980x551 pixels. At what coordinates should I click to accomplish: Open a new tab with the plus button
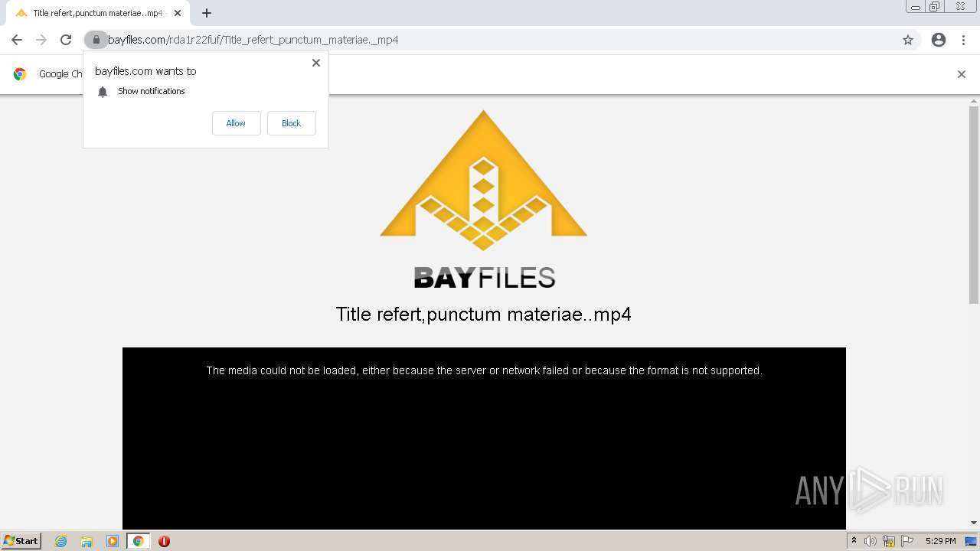coord(207,13)
